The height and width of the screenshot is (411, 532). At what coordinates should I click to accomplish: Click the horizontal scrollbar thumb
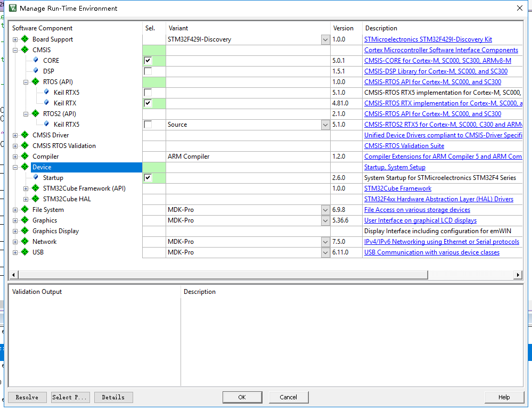(223, 275)
